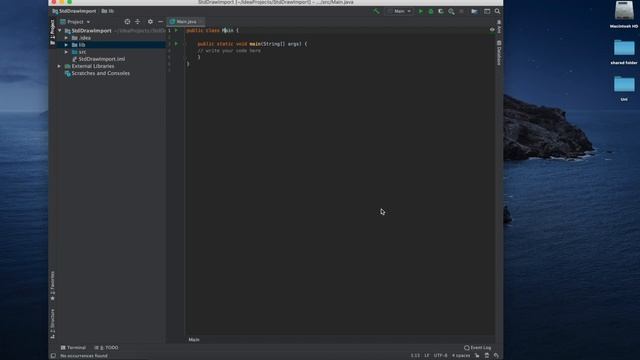Screen dimensions: 640x360
Task: Run the Main configuration with play button
Action: tap(421, 11)
